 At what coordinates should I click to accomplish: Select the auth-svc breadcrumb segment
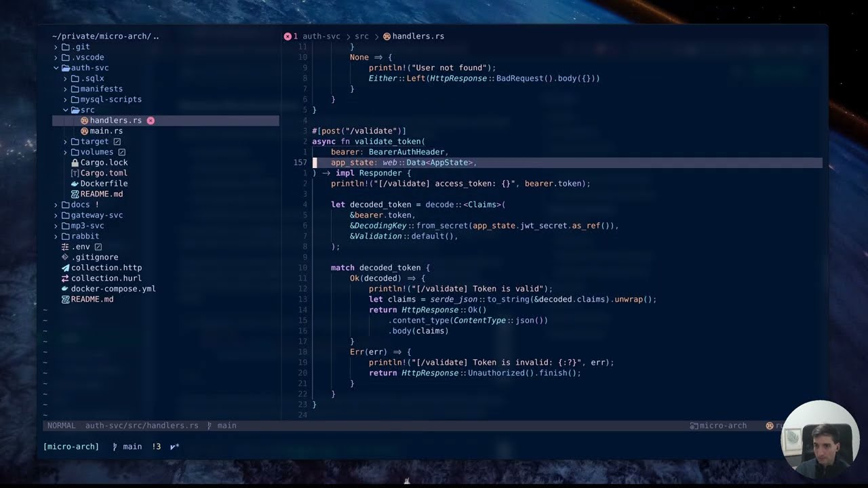pyautogui.click(x=321, y=37)
